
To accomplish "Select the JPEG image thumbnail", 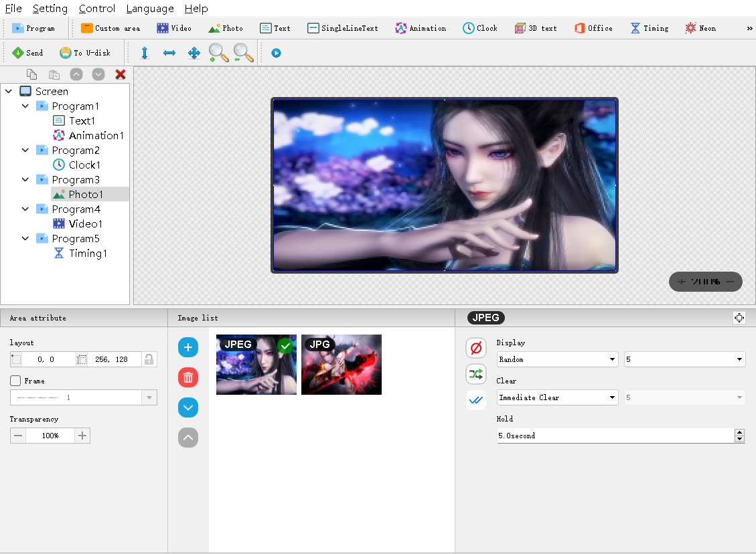I will coord(256,365).
